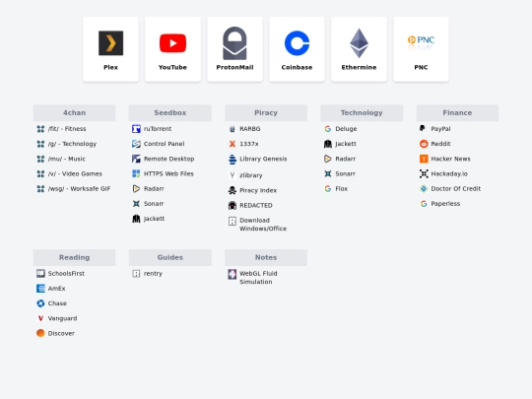Click the 1337x red X icon
This screenshot has width=532, height=399.
coord(233,144)
